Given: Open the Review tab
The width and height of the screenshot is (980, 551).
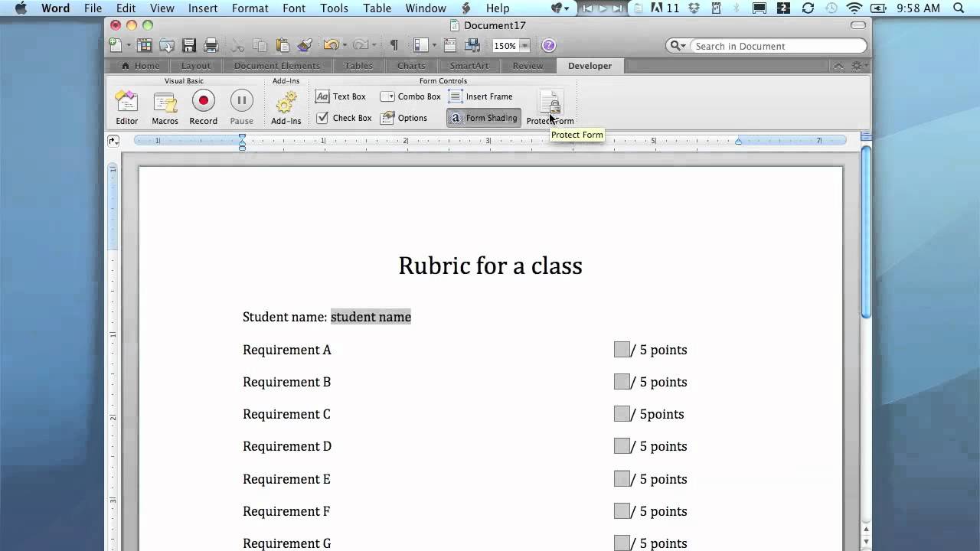Looking at the screenshot, I should tap(528, 66).
